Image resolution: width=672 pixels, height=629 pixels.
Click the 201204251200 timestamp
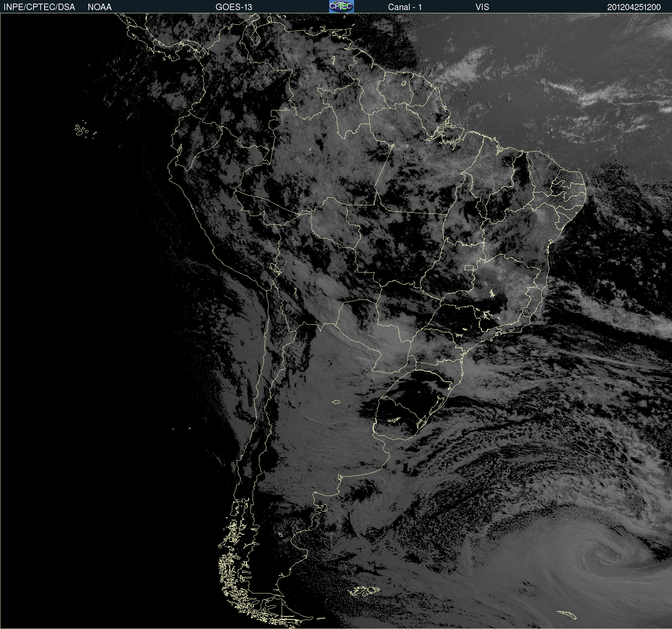click(x=634, y=7)
